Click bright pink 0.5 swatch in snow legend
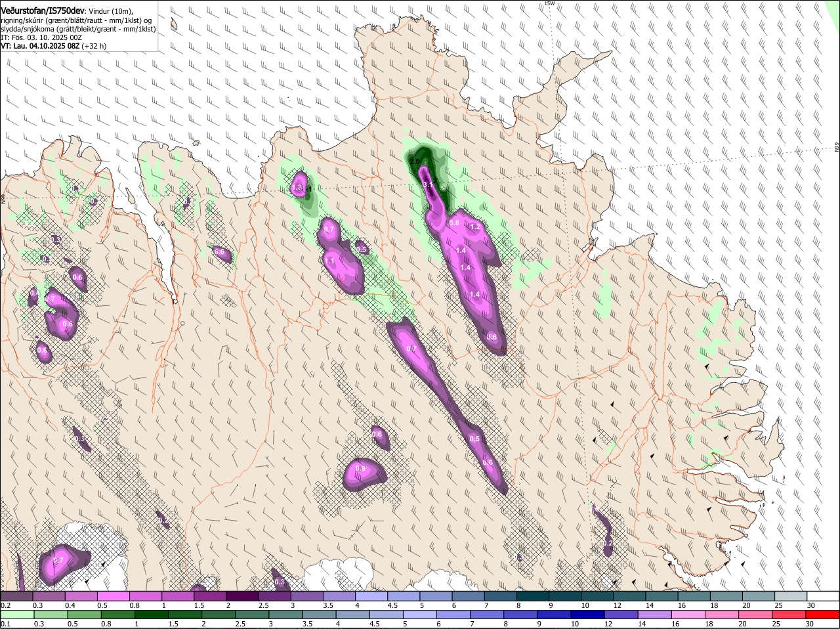 (113, 596)
